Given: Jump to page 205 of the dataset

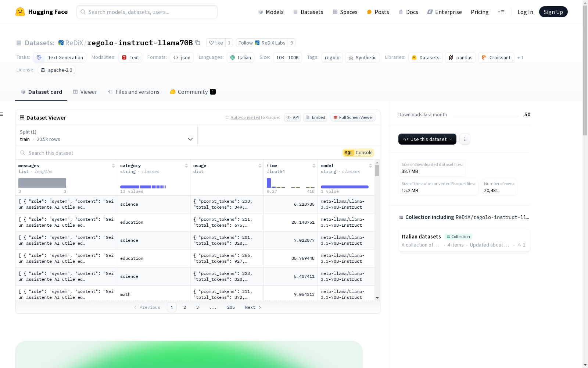Looking at the screenshot, I should 231,307.
